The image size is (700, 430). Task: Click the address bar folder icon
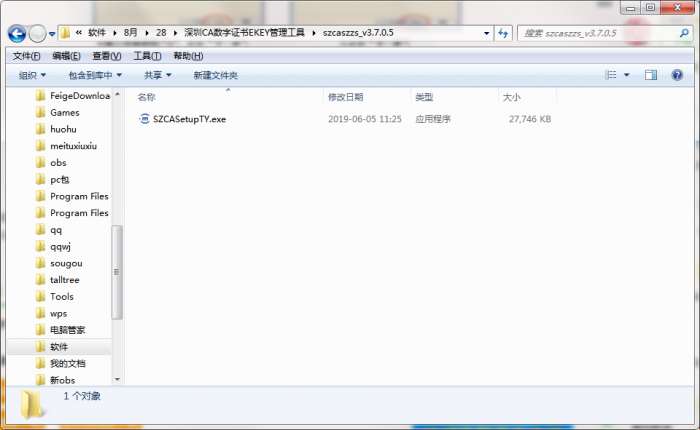[x=65, y=33]
